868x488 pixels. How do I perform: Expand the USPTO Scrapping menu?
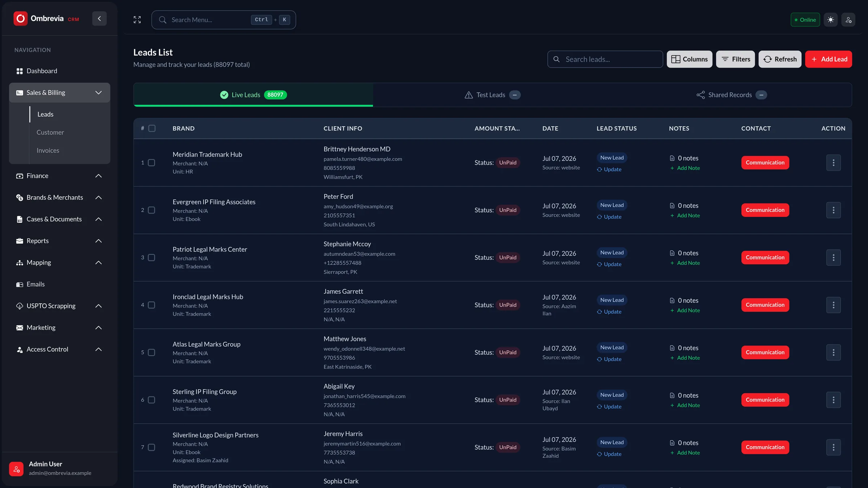60,306
